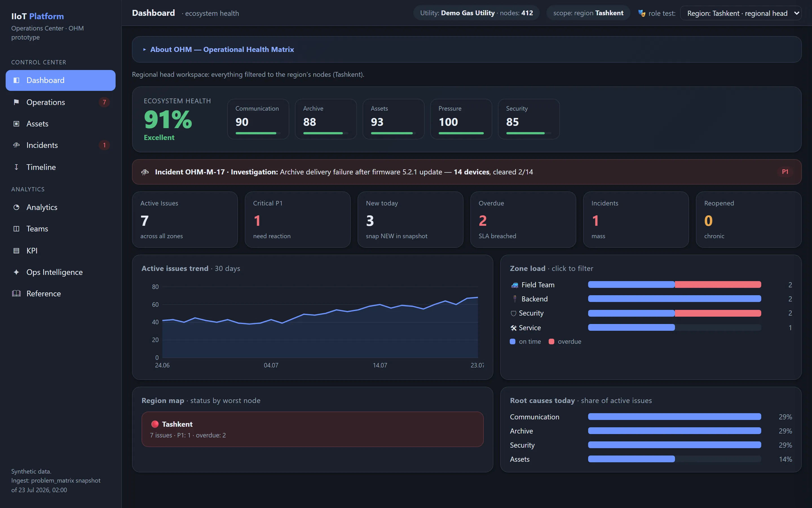Open the Analytics section
Viewport: 812px width, 508px height.
click(61, 207)
